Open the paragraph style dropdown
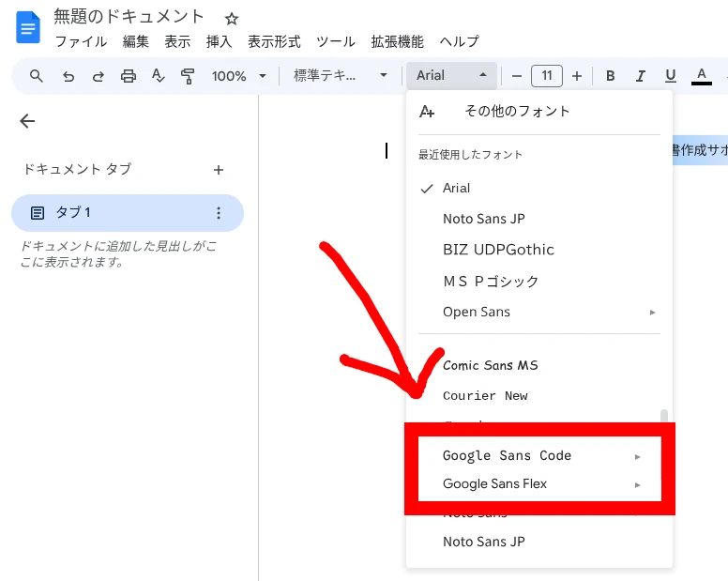The height and width of the screenshot is (581, 728). point(340,76)
